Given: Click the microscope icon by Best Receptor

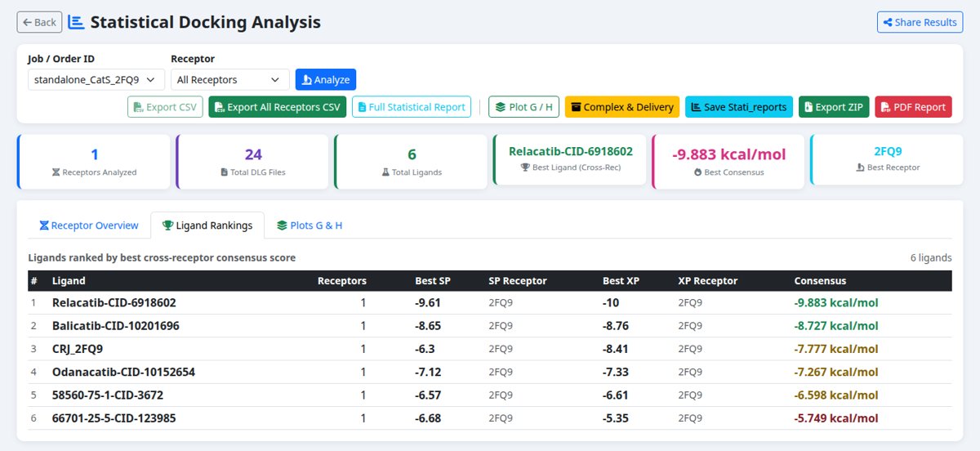Looking at the screenshot, I should click(x=861, y=167).
